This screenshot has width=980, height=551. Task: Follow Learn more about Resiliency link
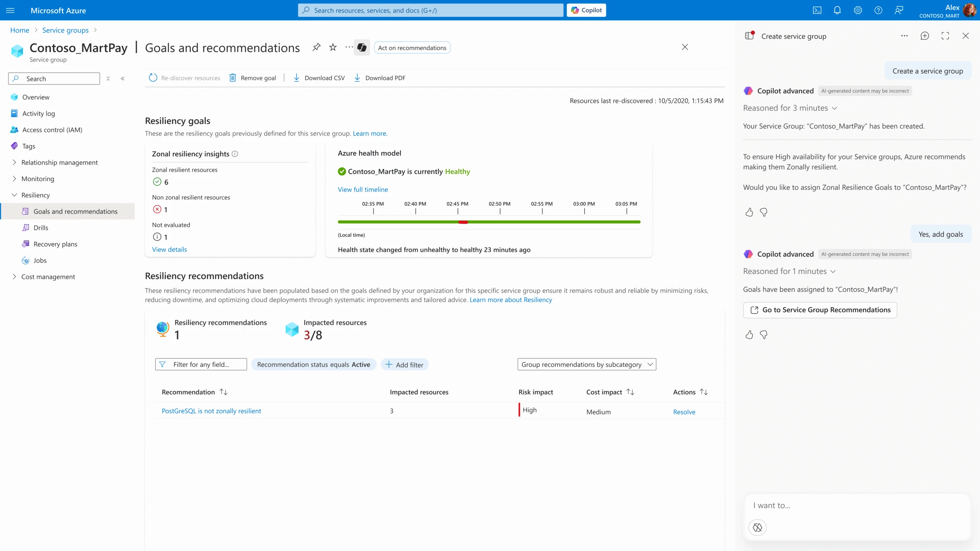click(511, 300)
